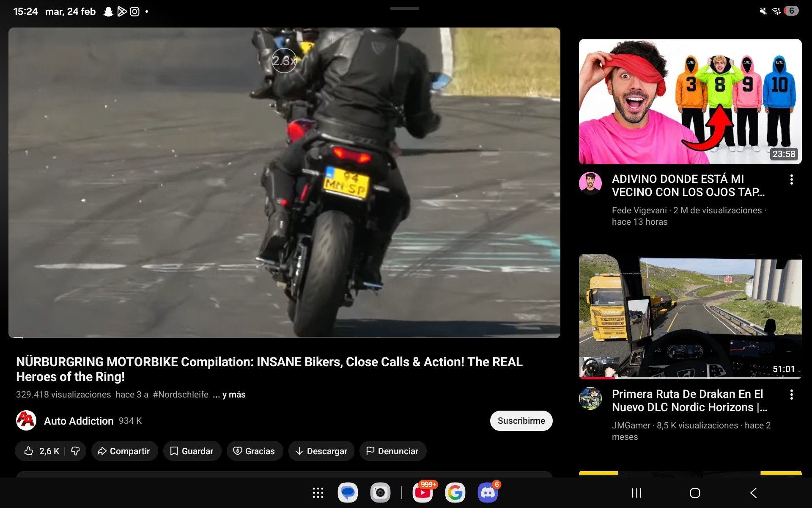This screenshot has width=812, height=508.
Task: Play the Drakan truck route thumbnail
Action: click(690, 316)
